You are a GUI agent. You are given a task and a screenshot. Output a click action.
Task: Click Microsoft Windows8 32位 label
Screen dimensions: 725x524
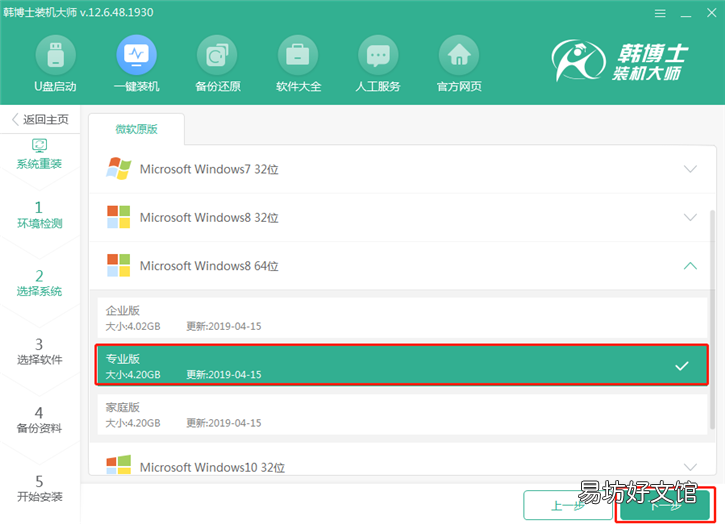coord(209,217)
